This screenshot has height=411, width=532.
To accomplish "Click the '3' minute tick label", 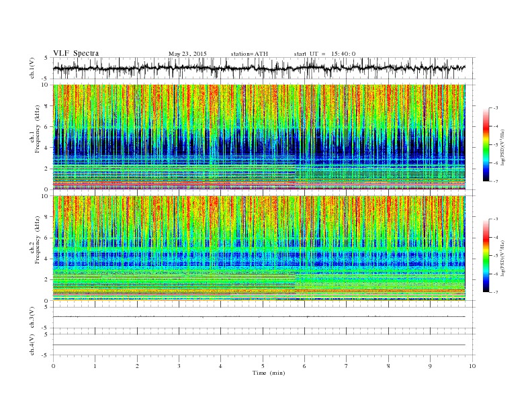I will point(179,366).
